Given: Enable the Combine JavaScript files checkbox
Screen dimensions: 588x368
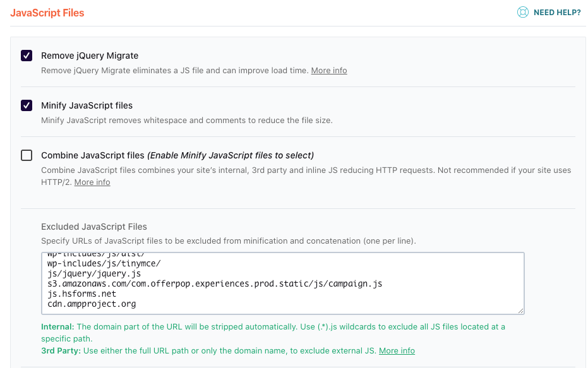Looking at the screenshot, I should coord(27,155).
